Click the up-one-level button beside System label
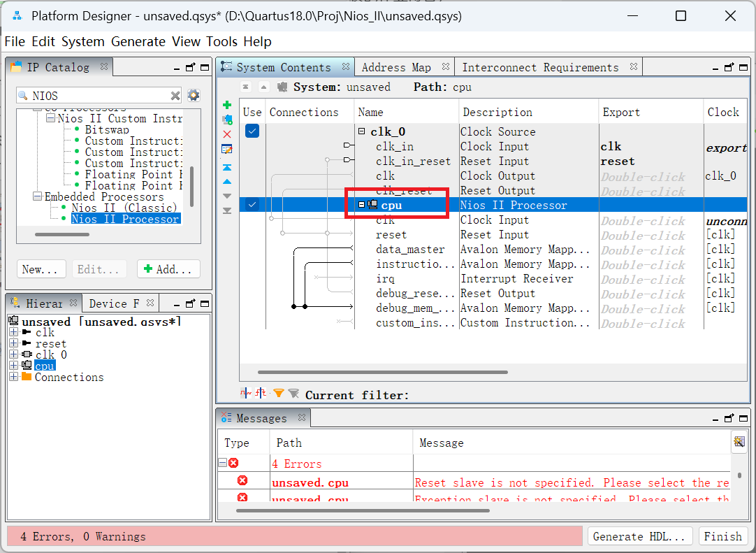This screenshot has height=553, width=756. (x=263, y=87)
